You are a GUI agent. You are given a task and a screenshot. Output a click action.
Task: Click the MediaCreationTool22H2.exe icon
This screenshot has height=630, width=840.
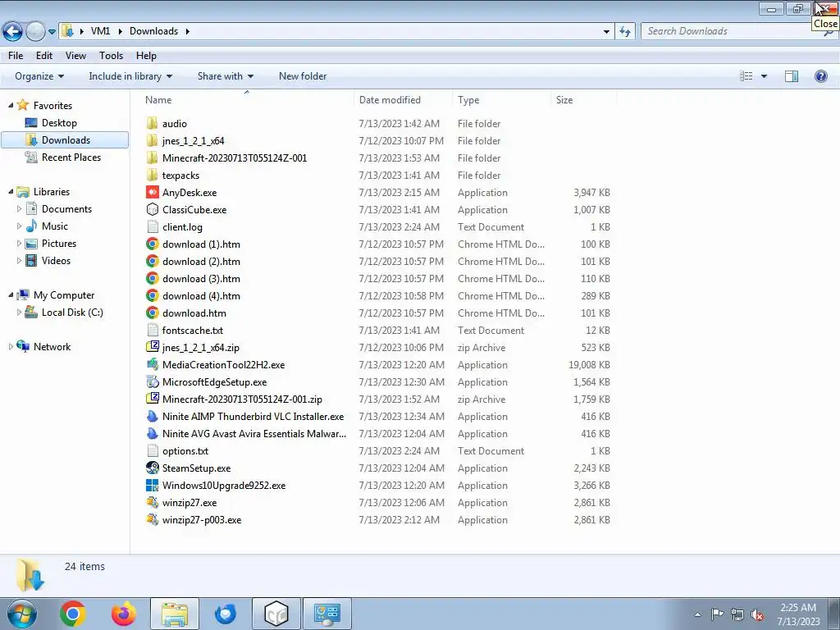point(152,364)
